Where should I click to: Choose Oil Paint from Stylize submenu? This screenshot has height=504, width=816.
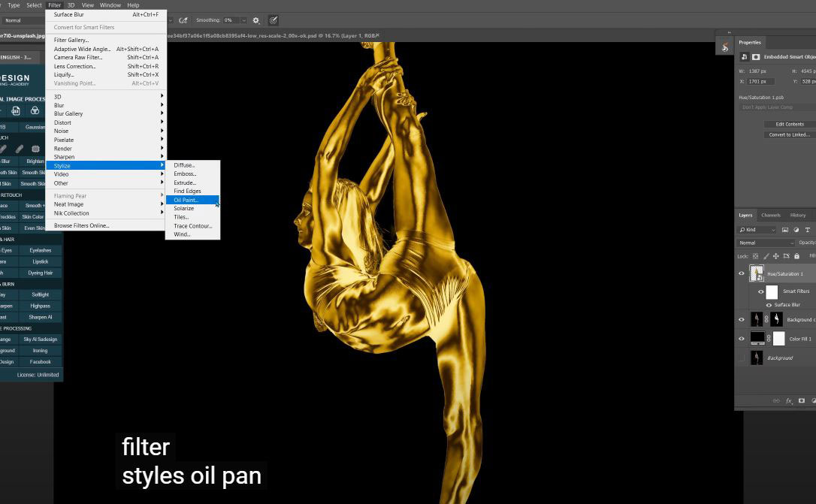click(192, 200)
